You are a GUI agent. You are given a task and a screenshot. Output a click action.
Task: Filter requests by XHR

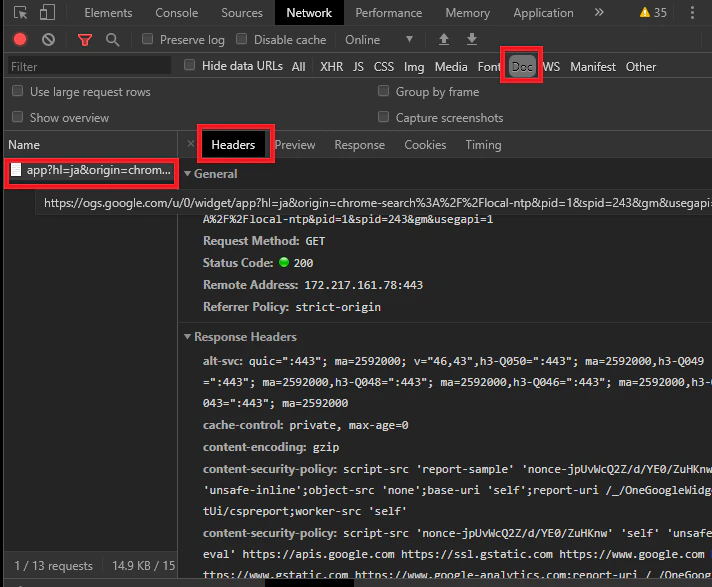(331, 67)
